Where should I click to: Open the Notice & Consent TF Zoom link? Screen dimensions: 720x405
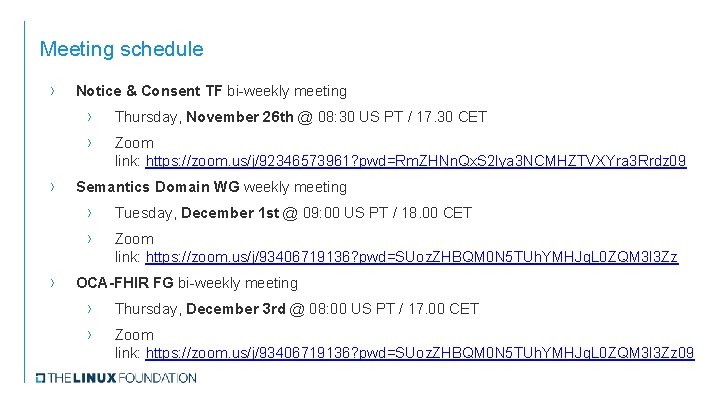(x=416, y=161)
